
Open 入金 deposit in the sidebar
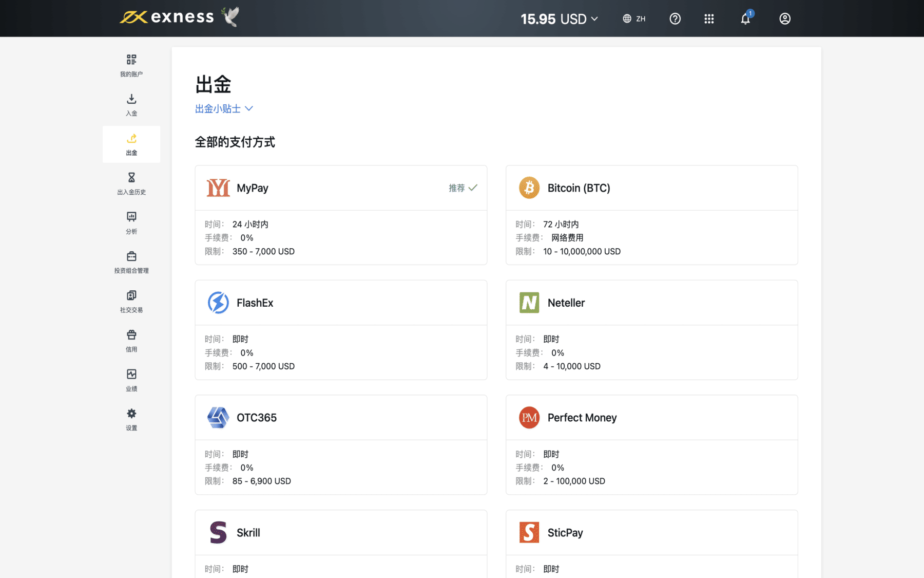[x=131, y=105]
